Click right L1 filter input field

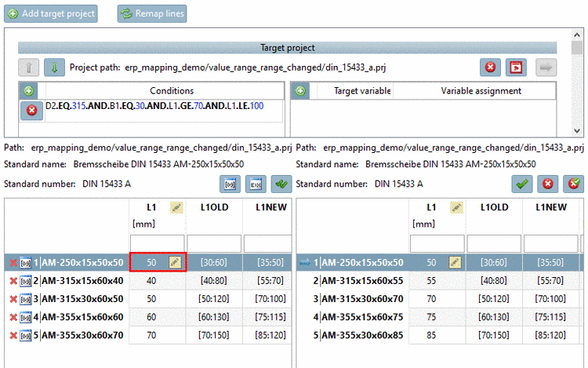[437, 243]
